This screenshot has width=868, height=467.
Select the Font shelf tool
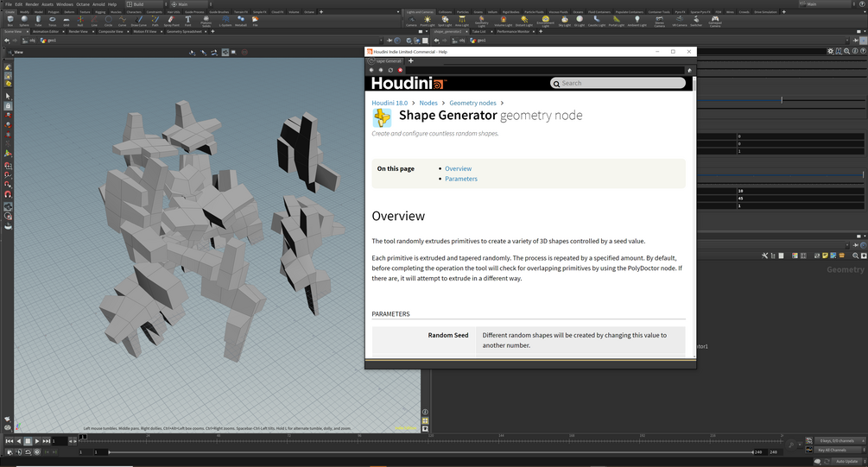point(188,21)
